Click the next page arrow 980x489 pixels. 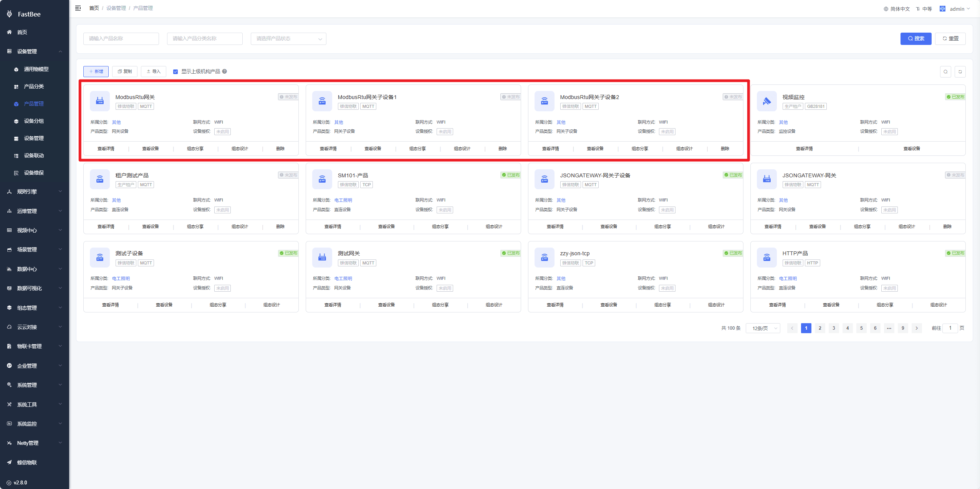coord(917,328)
